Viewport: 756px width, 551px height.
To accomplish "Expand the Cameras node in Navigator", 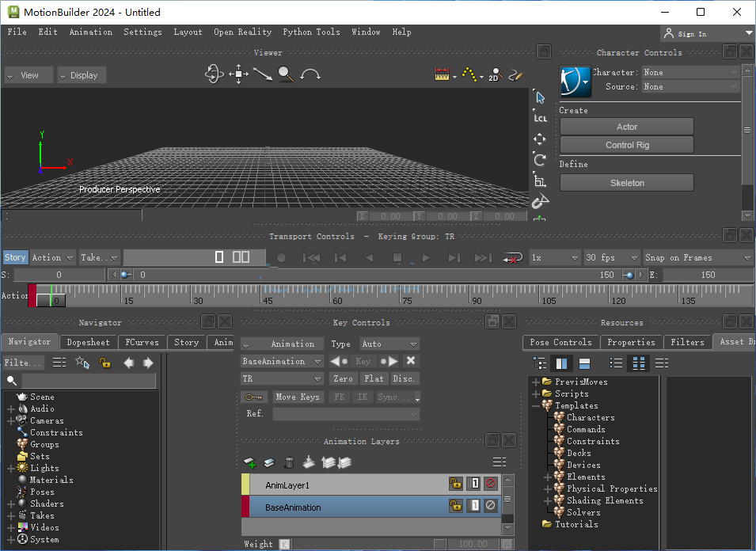I will [10, 421].
